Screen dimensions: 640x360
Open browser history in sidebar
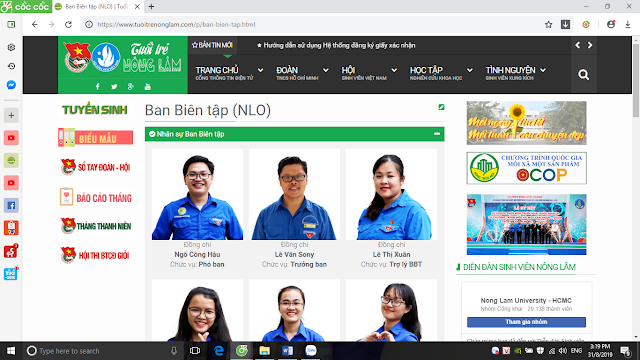pyautogui.click(x=11, y=66)
